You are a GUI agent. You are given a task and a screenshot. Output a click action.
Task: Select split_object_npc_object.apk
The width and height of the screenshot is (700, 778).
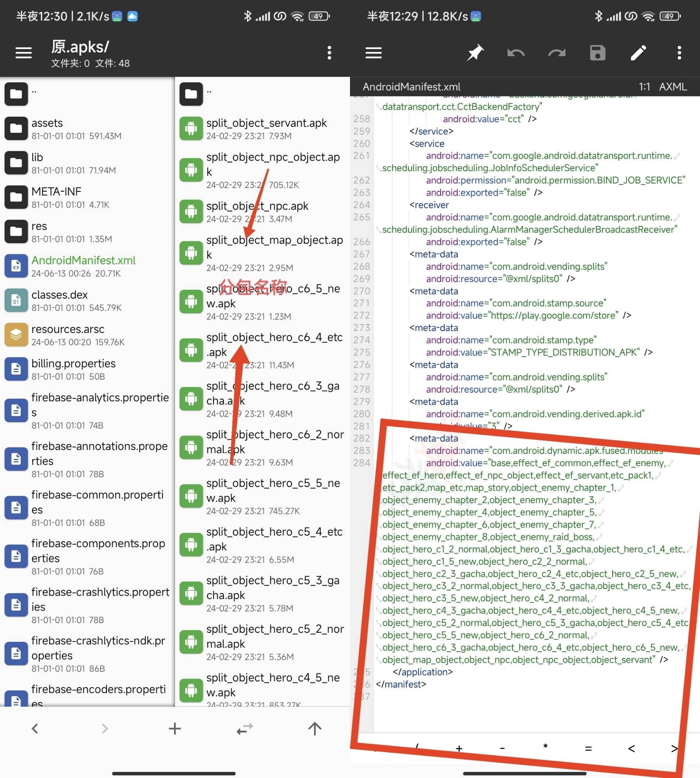coord(263,170)
